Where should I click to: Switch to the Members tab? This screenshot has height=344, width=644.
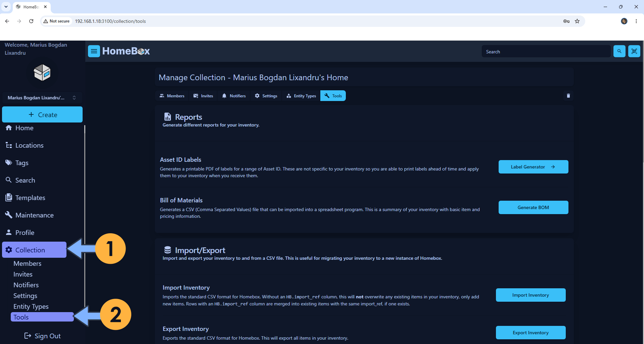172,96
